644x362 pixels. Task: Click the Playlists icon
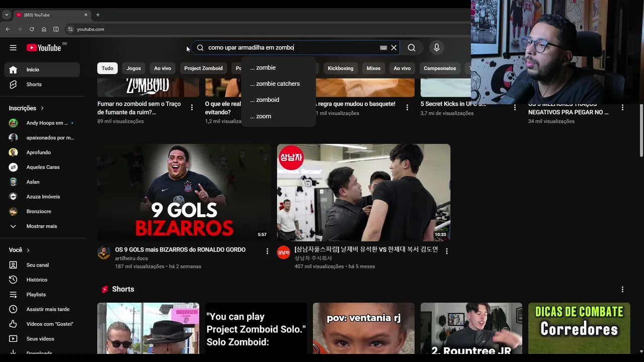[13, 295]
